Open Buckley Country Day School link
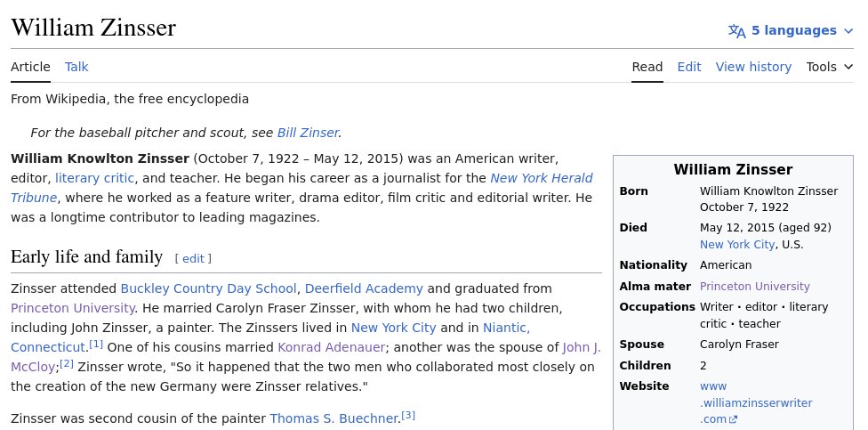Screen dimensions: 868x430 (208, 288)
